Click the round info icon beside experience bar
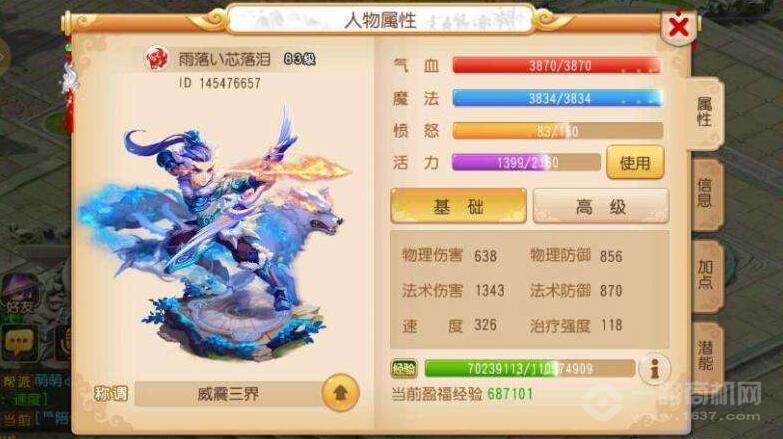The image size is (783, 439). pos(654,370)
